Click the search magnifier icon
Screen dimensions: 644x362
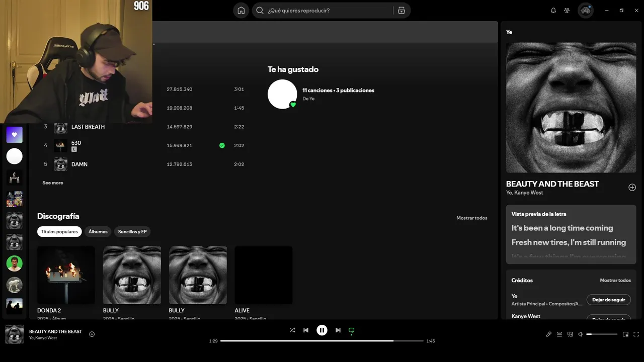pos(260,11)
